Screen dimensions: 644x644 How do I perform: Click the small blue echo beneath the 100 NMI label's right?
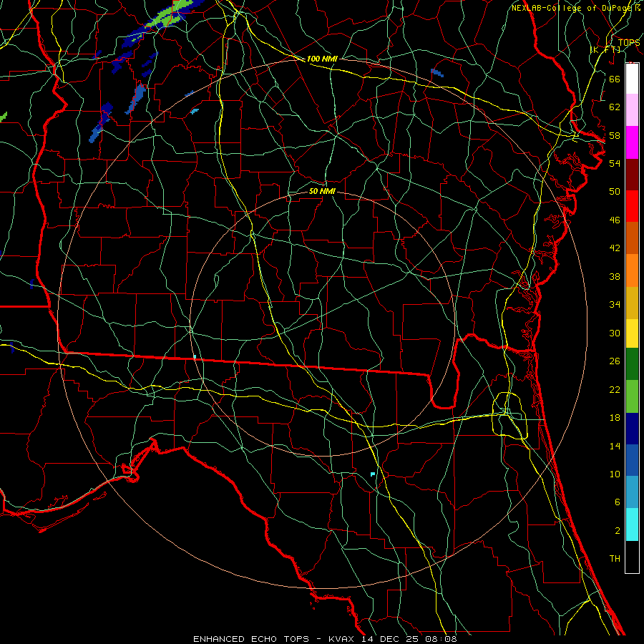click(437, 73)
